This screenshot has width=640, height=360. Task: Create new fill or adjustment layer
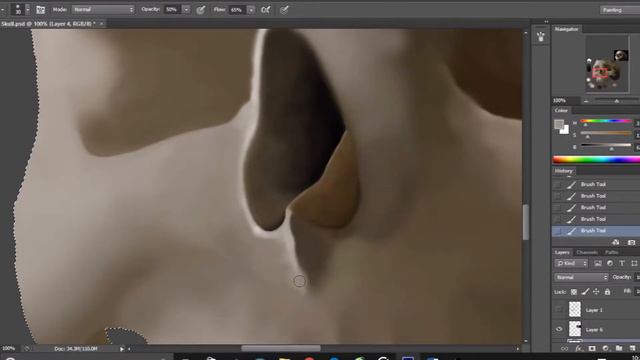click(x=605, y=349)
